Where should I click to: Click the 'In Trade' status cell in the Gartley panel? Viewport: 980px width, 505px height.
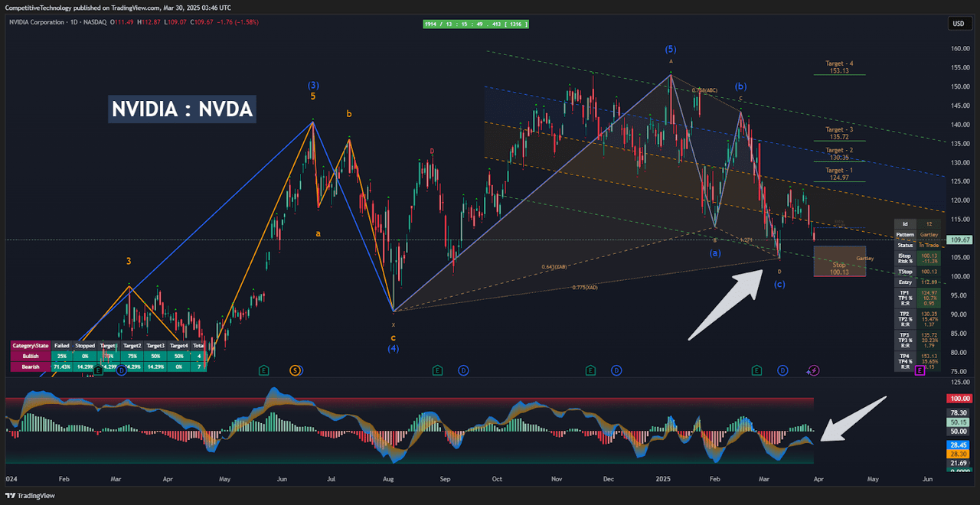929,245
